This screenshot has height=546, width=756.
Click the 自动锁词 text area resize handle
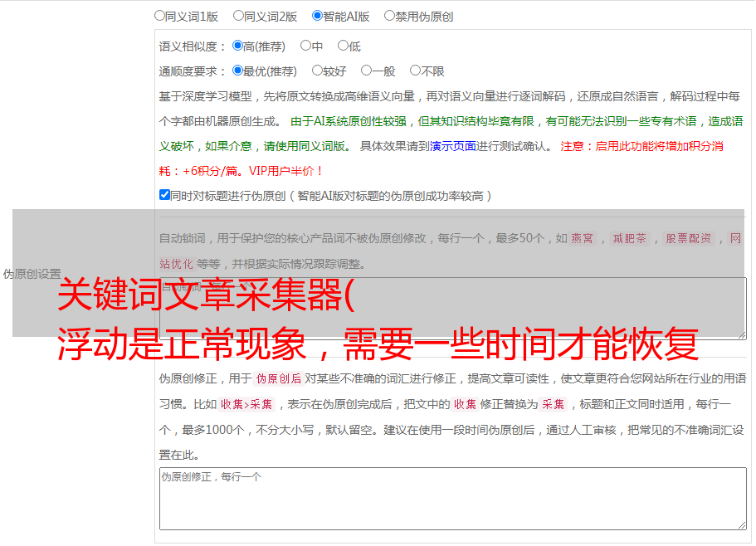pyautogui.click(x=741, y=334)
